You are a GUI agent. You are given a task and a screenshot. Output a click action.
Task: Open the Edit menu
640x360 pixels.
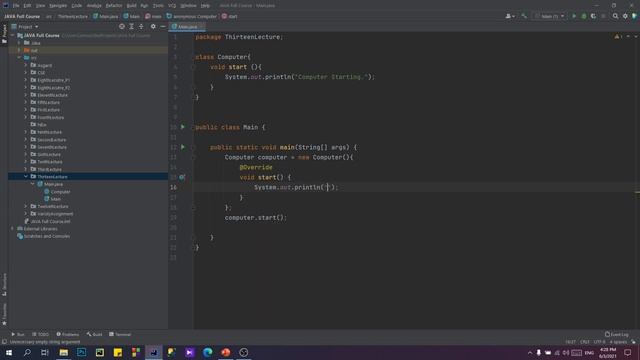(x=27, y=6)
